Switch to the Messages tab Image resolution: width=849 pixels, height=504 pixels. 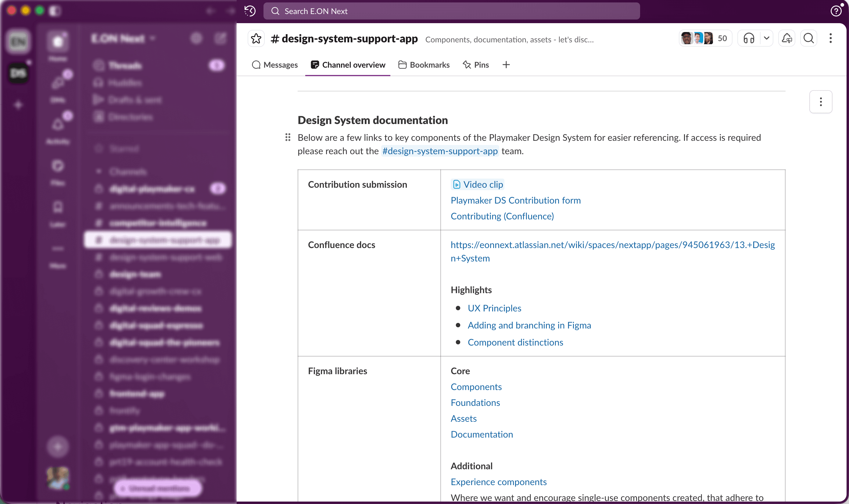coord(275,65)
